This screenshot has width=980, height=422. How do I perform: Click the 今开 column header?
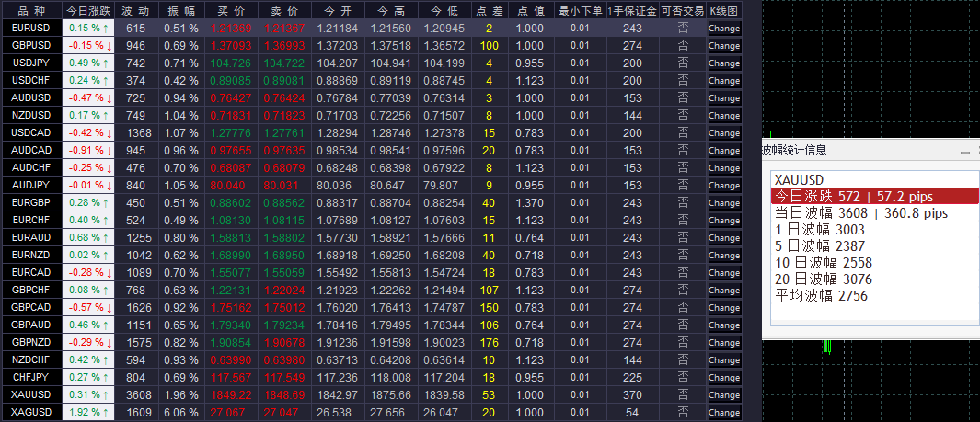[x=338, y=11]
